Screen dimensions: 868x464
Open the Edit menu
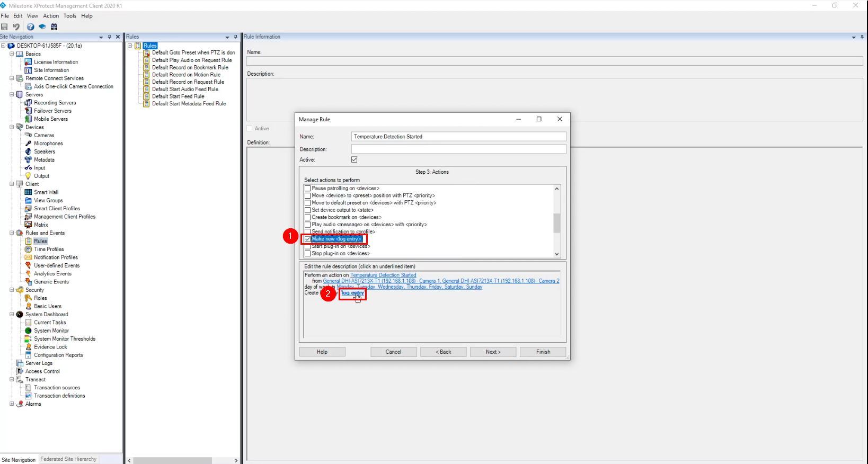pos(18,16)
